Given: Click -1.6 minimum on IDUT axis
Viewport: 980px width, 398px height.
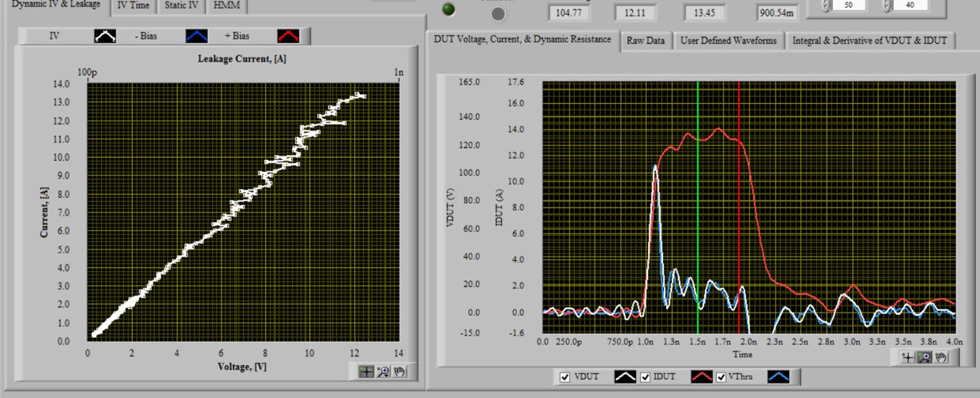Looking at the screenshot, I should click(x=516, y=333).
